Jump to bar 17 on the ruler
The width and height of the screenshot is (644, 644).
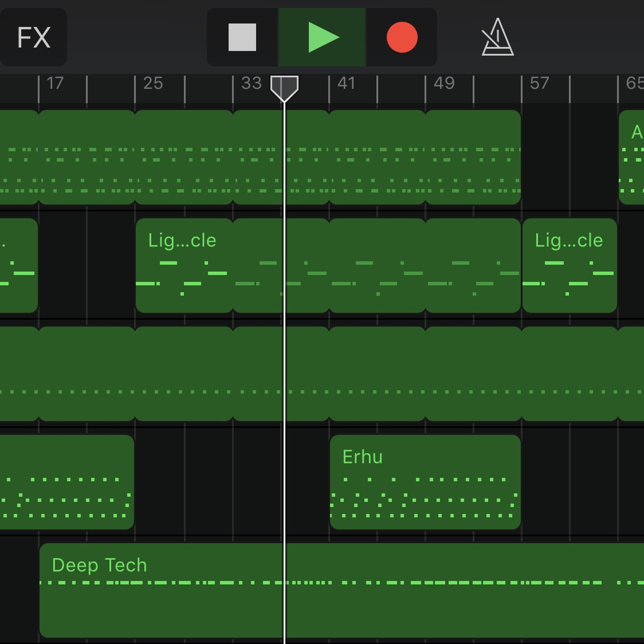55,83
